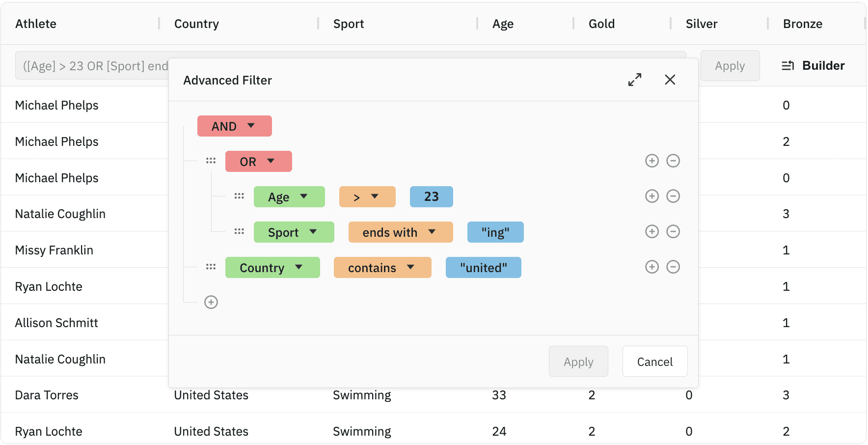Click the Country row drag handle
This screenshot has height=445, width=868.
211,267
